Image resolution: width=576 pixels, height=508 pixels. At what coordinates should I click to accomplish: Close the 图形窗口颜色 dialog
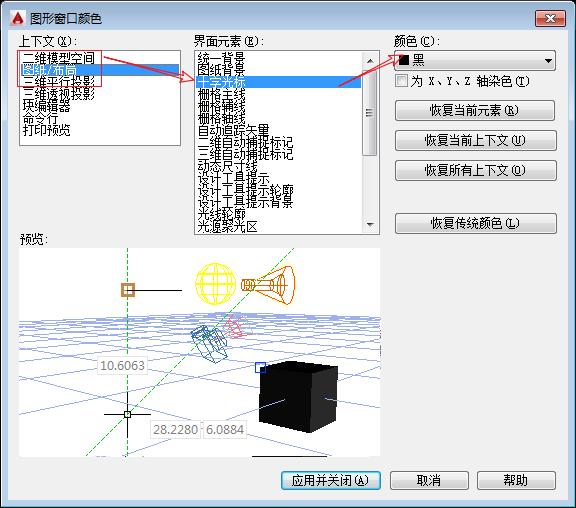(550, 18)
